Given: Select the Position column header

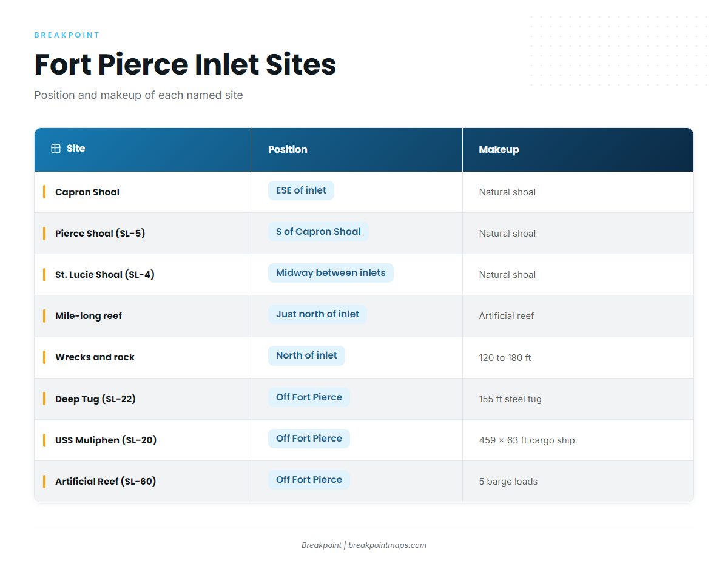Looking at the screenshot, I should click(x=357, y=150).
